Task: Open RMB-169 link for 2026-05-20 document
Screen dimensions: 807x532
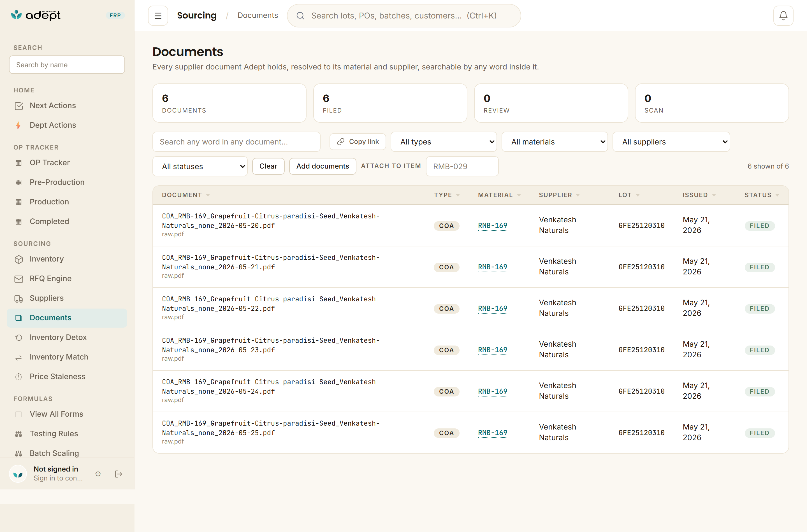Action: [493, 226]
